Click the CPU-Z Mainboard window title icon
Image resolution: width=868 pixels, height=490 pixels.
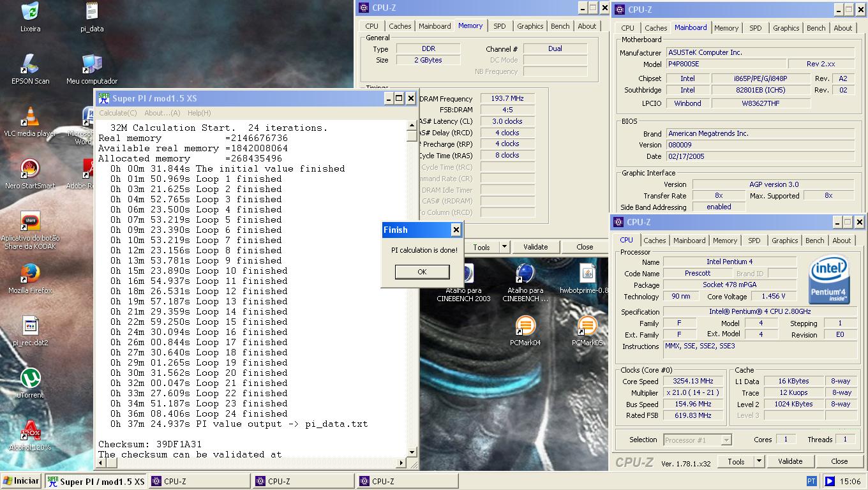coord(619,10)
